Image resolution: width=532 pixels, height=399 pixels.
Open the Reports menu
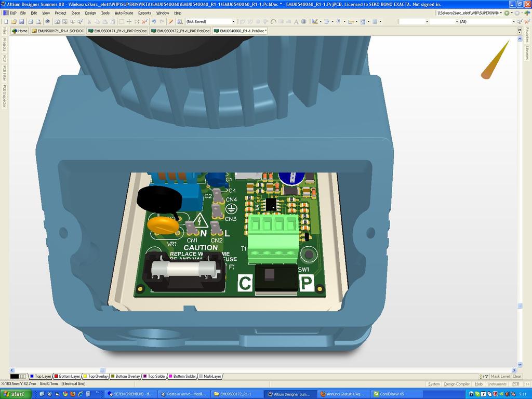pos(144,13)
